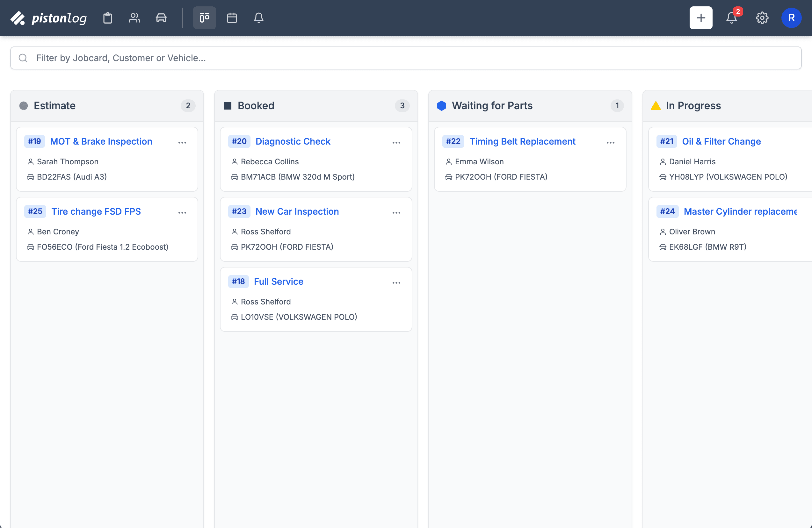This screenshot has width=812, height=528.
Task: Open the Jobcards clipboard icon in navbar
Action: pos(107,18)
